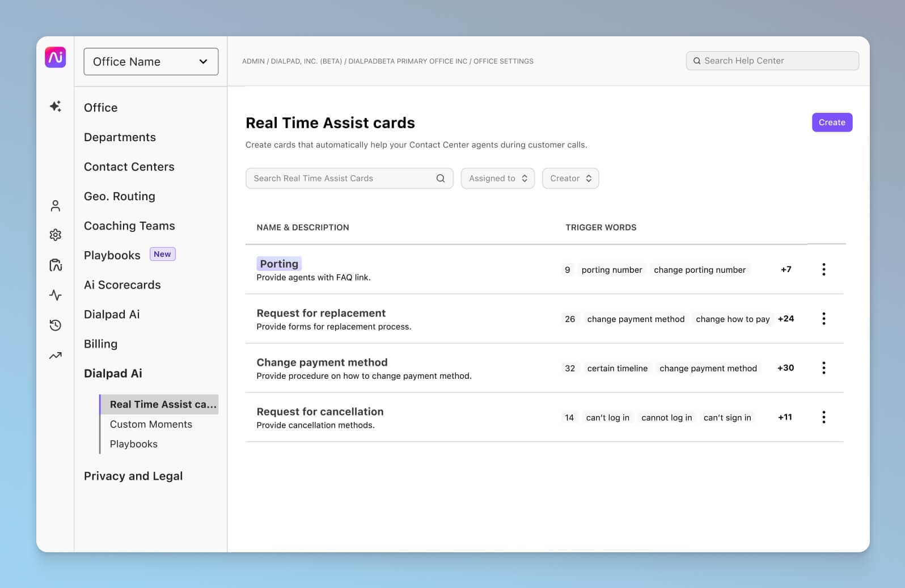Click the Dialpad Ai logo icon
Screen dimensions: 905x588
point(56,57)
